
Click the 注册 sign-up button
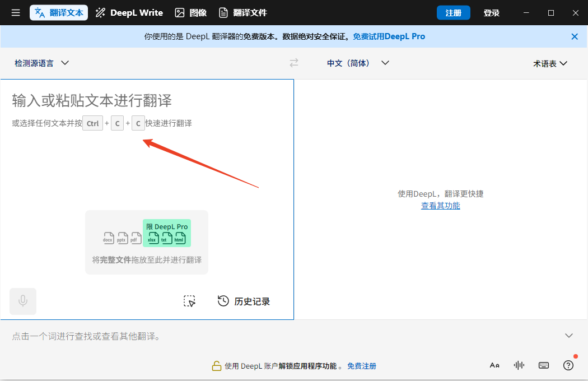tap(454, 13)
